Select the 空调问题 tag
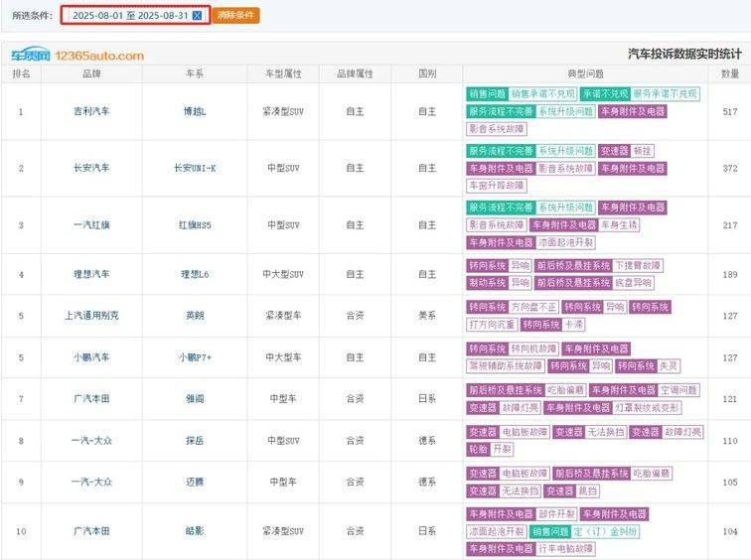751x560 pixels. coord(678,390)
